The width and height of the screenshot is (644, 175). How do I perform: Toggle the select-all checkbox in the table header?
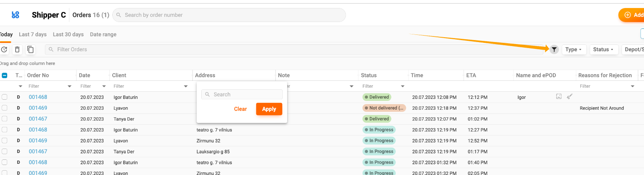click(x=4, y=75)
